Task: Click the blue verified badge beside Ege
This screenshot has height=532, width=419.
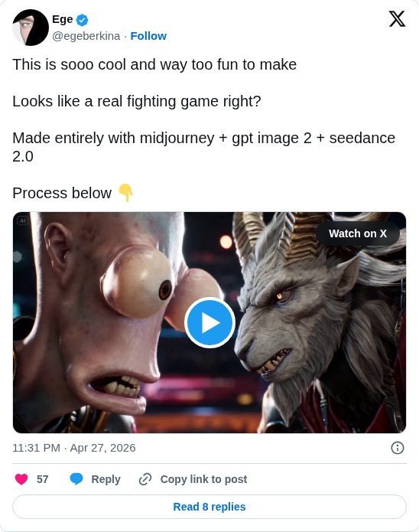Action: point(82,20)
